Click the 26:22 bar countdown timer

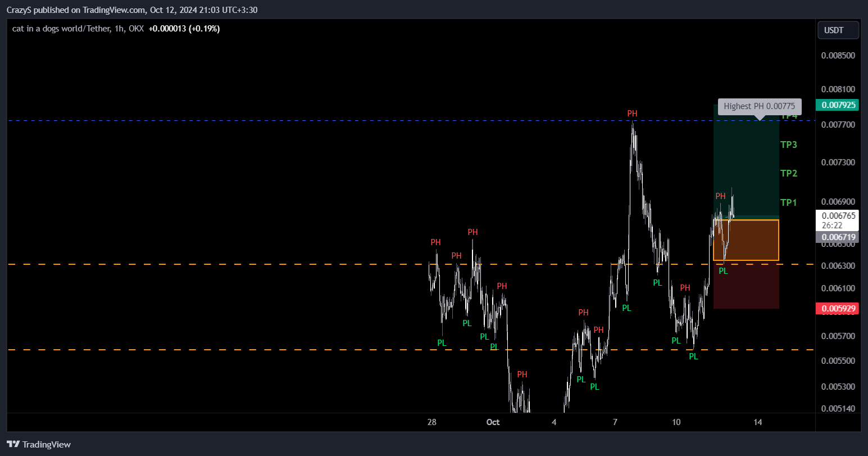(831, 225)
